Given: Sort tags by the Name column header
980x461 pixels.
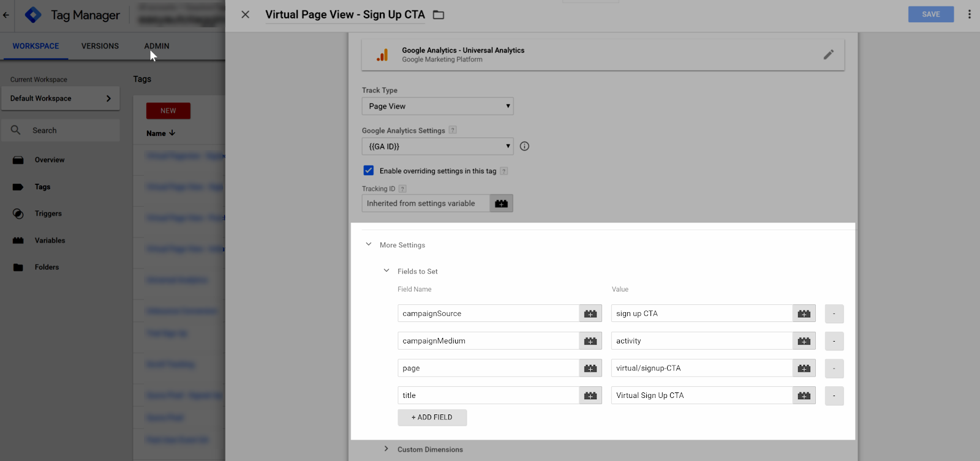Looking at the screenshot, I should pos(160,133).
